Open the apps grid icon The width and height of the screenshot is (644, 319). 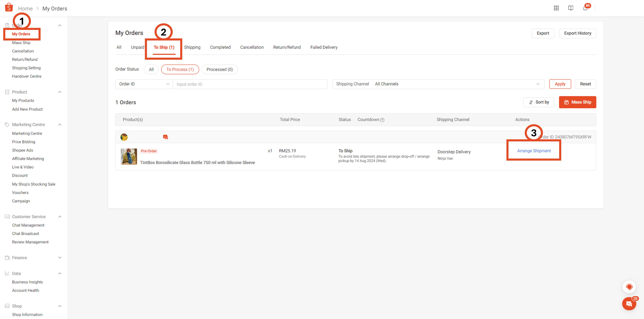(556, 8)
